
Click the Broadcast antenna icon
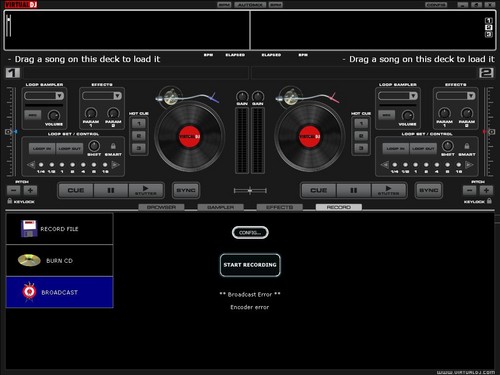[29, 292]
